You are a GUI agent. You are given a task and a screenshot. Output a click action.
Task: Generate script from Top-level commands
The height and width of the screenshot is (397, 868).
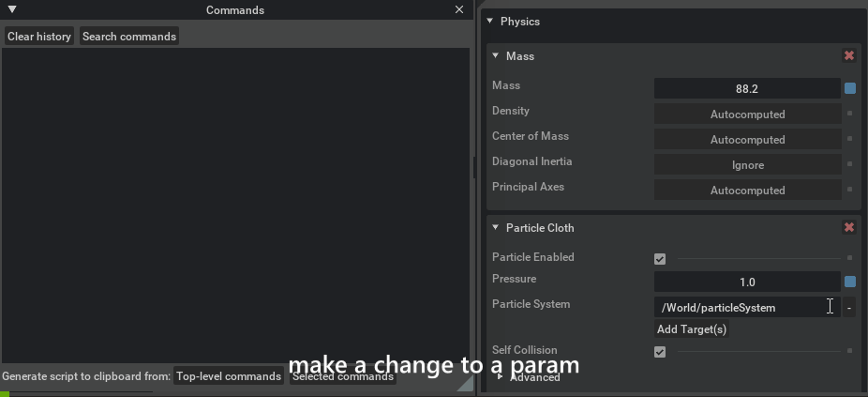click(x=229, y=376)
